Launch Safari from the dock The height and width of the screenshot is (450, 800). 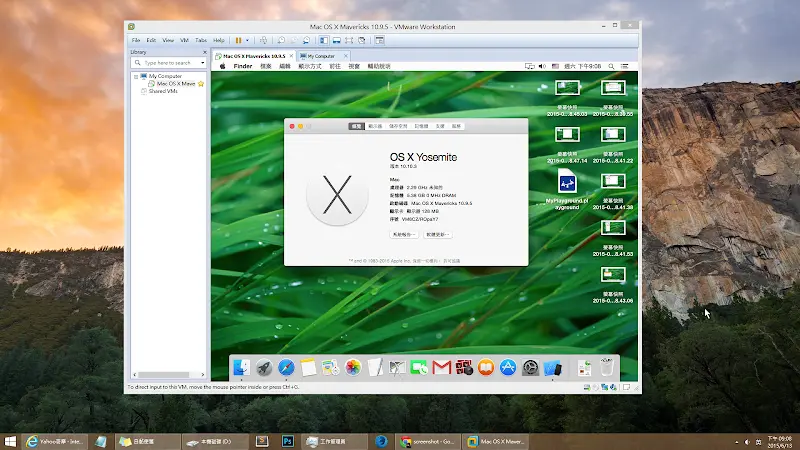point(286,368)
